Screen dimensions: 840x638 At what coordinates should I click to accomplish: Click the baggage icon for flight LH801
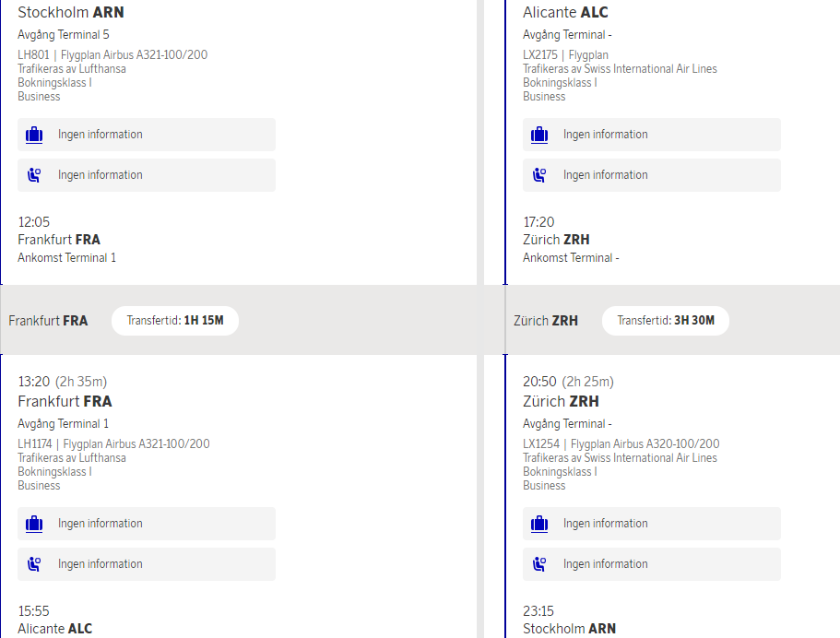click(34, 135)
